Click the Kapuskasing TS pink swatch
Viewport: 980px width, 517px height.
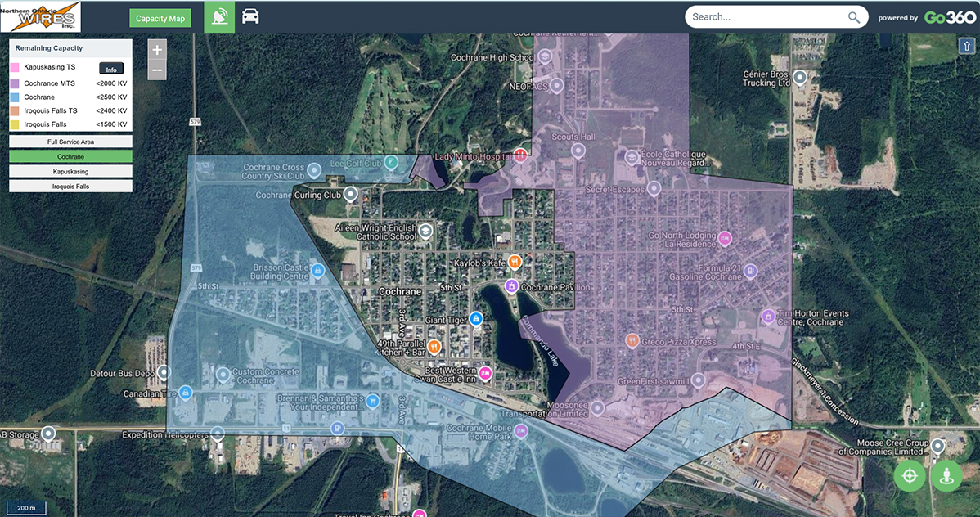[x=16, y=68]
